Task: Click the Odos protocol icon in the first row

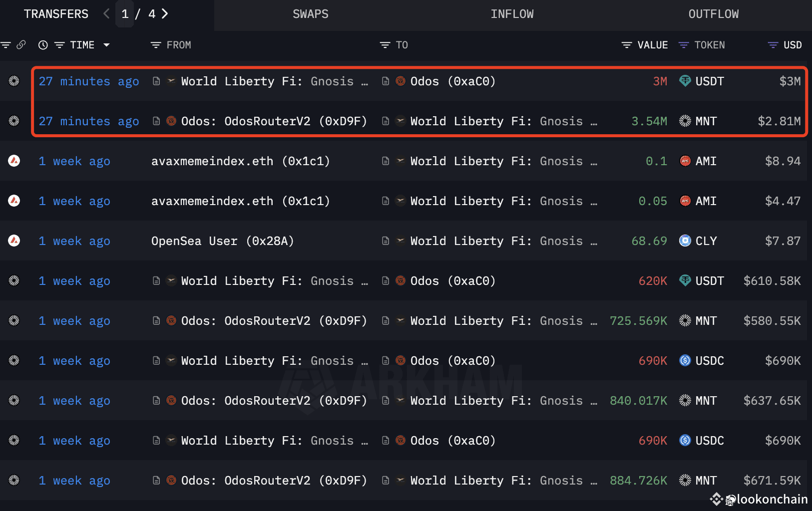Action: (401, 81)
